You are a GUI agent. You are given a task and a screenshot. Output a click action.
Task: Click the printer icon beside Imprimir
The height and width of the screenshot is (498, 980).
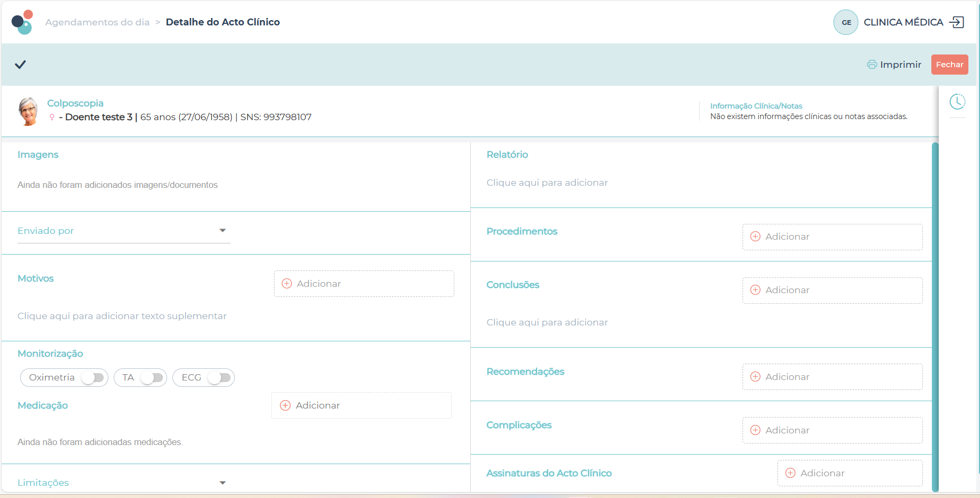(x=872, y=65)
